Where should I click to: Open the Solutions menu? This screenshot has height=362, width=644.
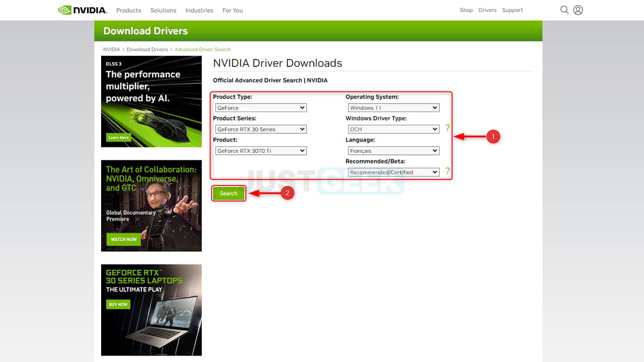[x=164, y=10]
